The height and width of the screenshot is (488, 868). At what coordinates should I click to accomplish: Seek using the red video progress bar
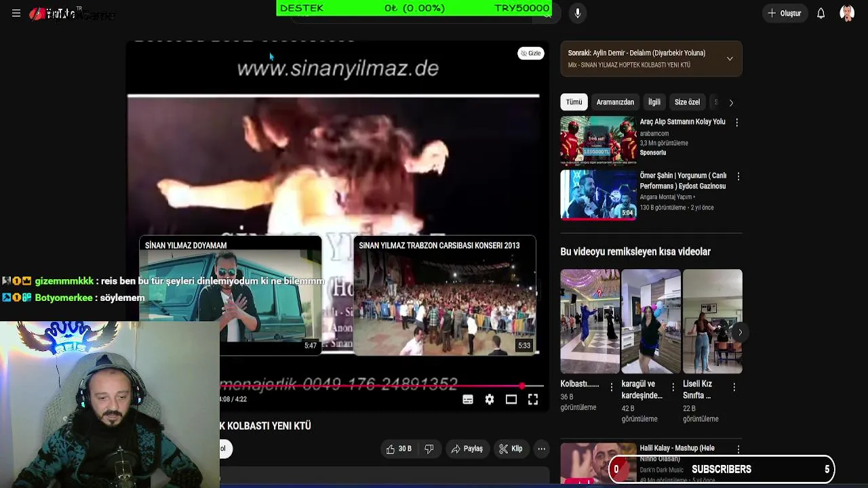[381, 386]
